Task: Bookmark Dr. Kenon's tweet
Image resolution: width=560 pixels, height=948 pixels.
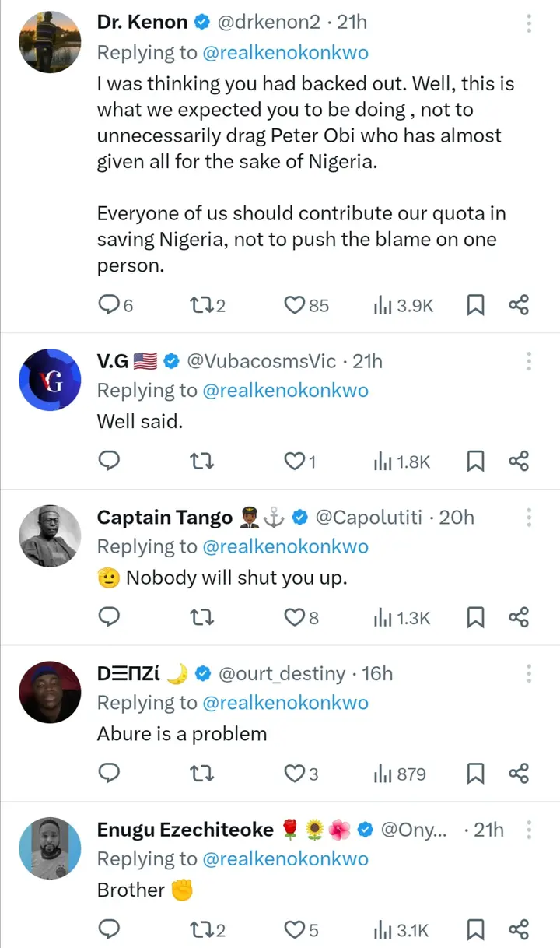Action: coord(474,306)
